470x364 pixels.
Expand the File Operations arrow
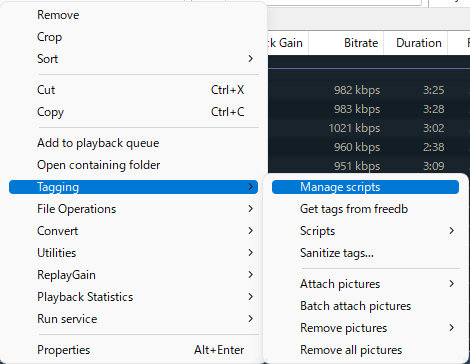pos(251,209)
